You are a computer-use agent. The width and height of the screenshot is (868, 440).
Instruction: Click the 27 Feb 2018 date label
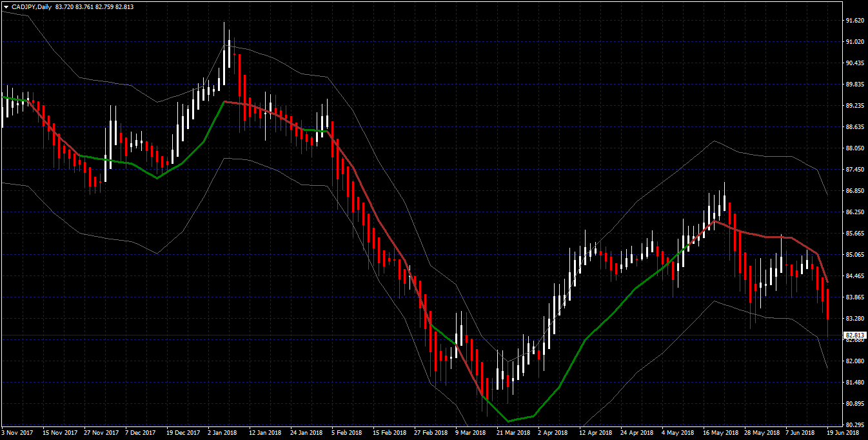(430, 434)
